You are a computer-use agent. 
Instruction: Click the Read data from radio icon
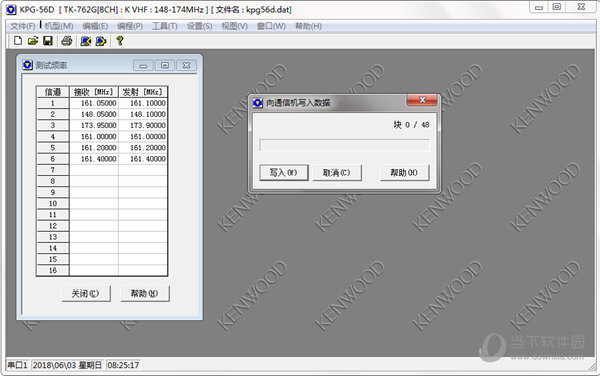[x=86, y=41]
